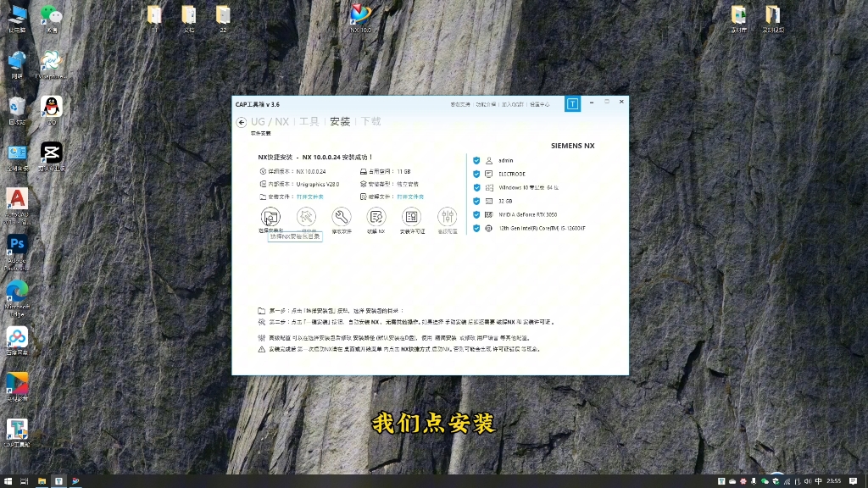Click the SIEMENS NX logo text
868x488 pixels.
coord(573,146)
